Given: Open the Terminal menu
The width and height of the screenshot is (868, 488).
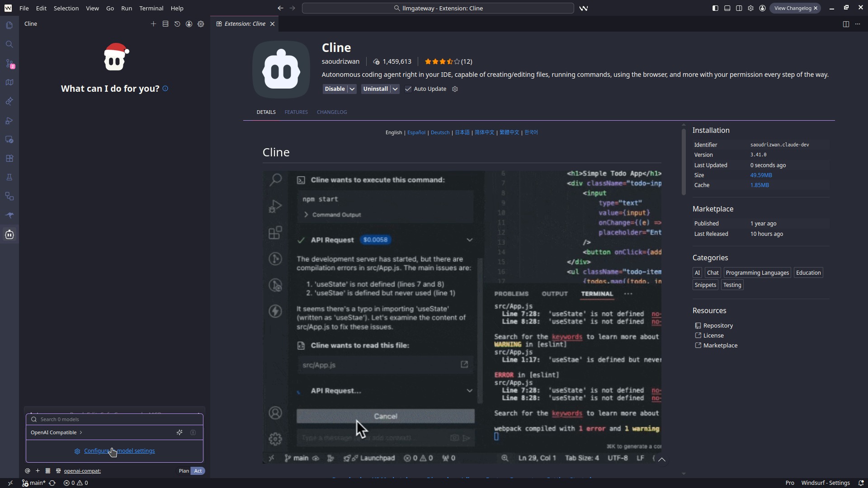Looking at the screenshot, I should 151,8.
